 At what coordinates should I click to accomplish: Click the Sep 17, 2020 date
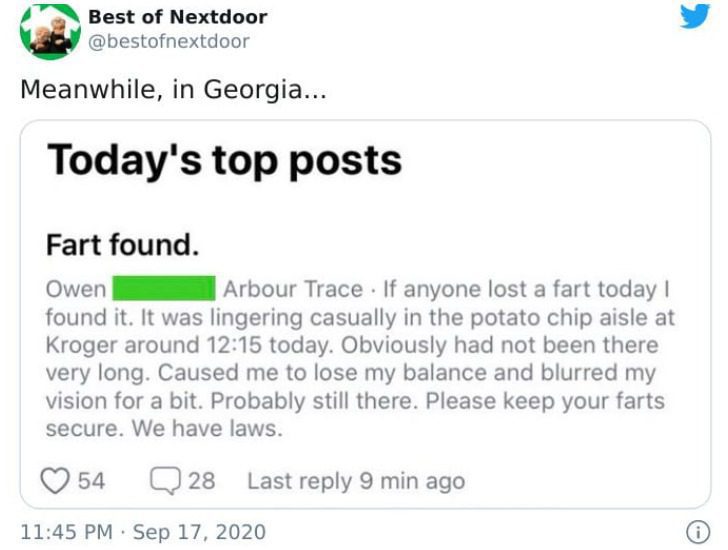coord(199,532)
